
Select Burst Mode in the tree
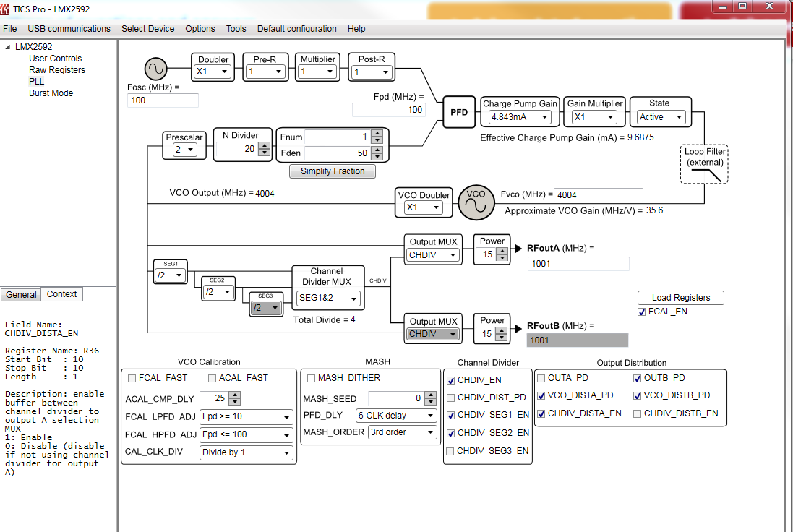(x=51, y=93)
